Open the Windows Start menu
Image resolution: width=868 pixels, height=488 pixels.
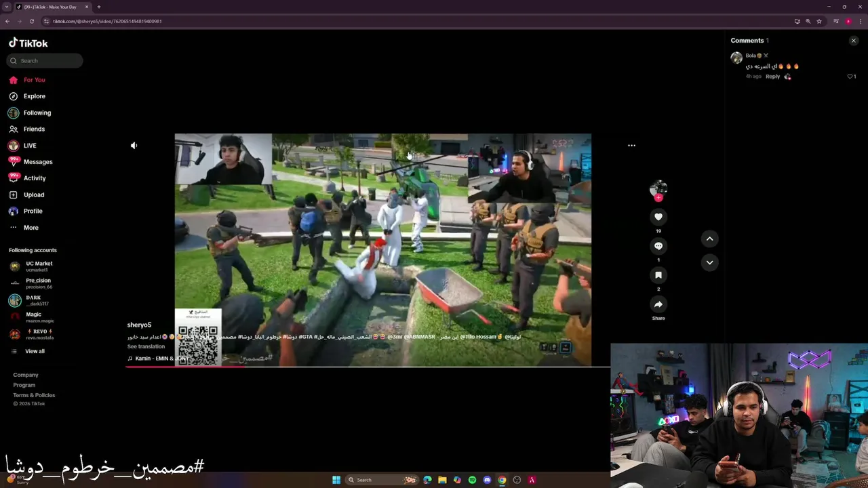336,480
